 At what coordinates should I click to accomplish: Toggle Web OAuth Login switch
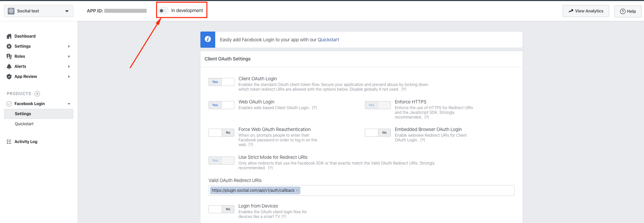point(221,105)
